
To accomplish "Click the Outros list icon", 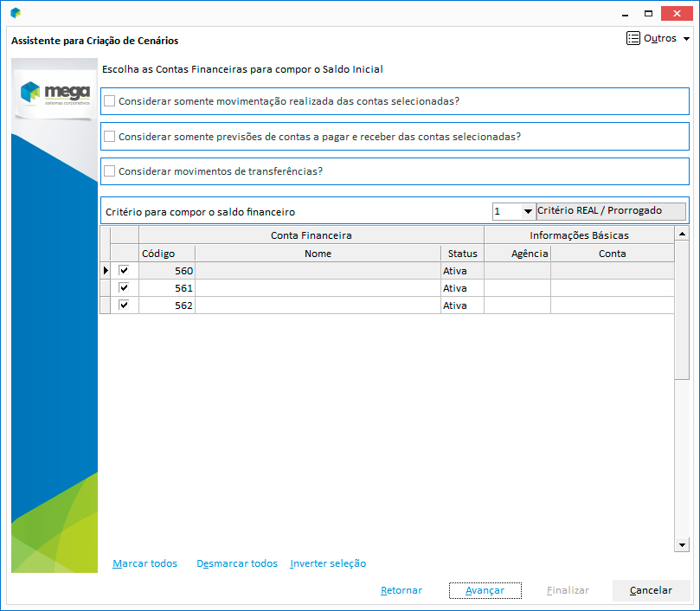I will [633, 39].
